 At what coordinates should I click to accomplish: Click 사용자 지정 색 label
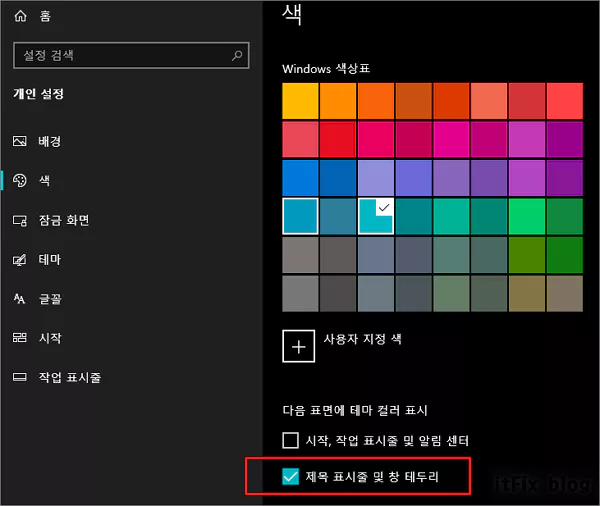click(x=363, y=339)
